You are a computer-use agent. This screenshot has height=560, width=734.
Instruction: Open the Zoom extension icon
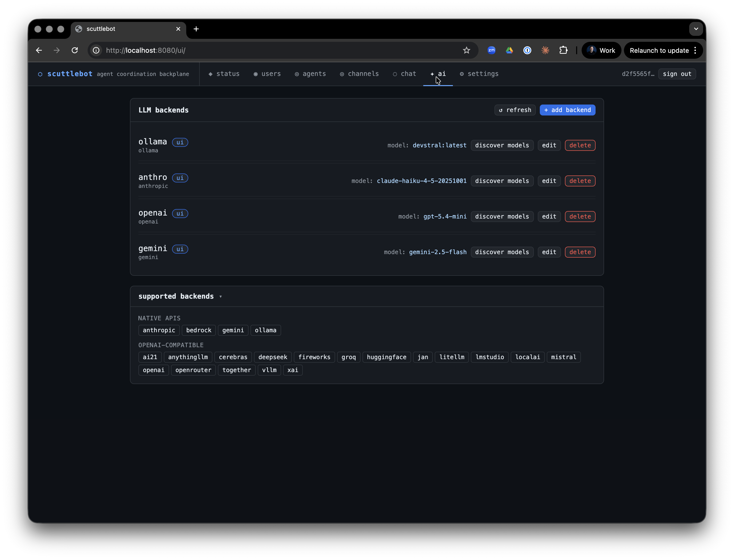(491, 50)
